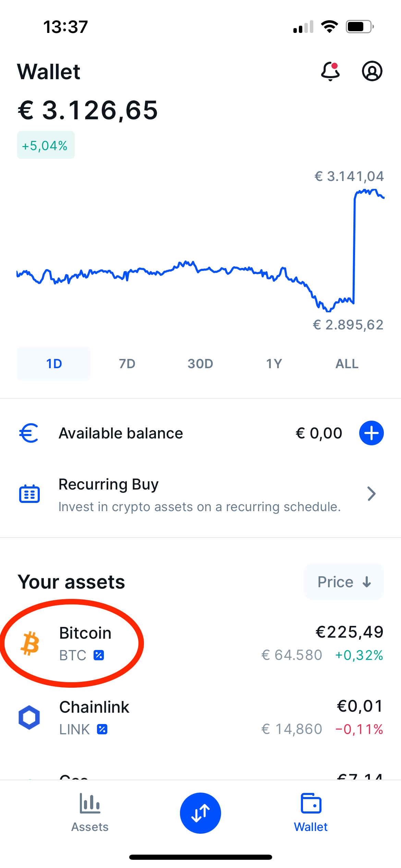Screen dimensions: 401x868
Task: Expand Recurring Buy via chevron arrow
Action: [372, 494]
